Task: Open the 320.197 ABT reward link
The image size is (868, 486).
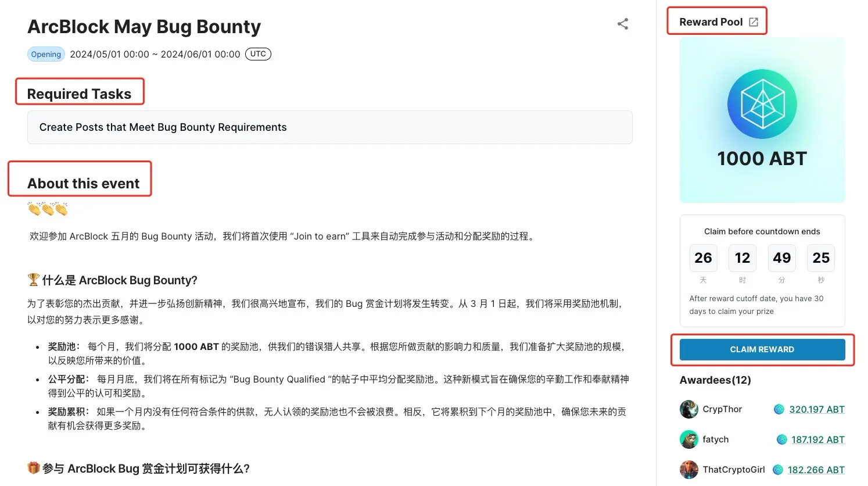Action: pos(817,409)
